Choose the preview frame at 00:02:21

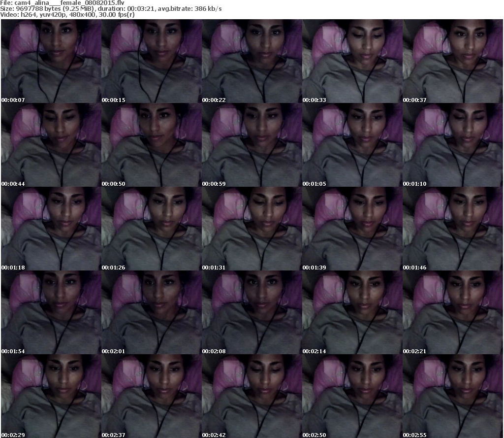[x=453, y=312]
